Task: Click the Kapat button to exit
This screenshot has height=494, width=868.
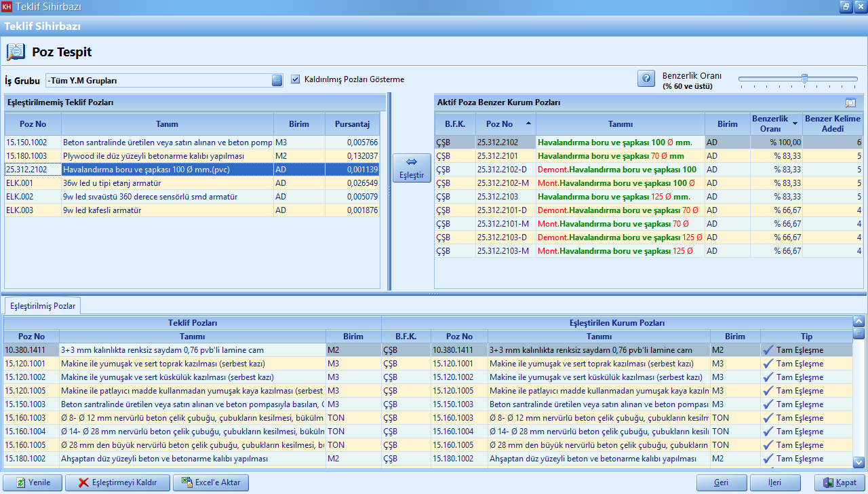Action: (x=840, y=482)
